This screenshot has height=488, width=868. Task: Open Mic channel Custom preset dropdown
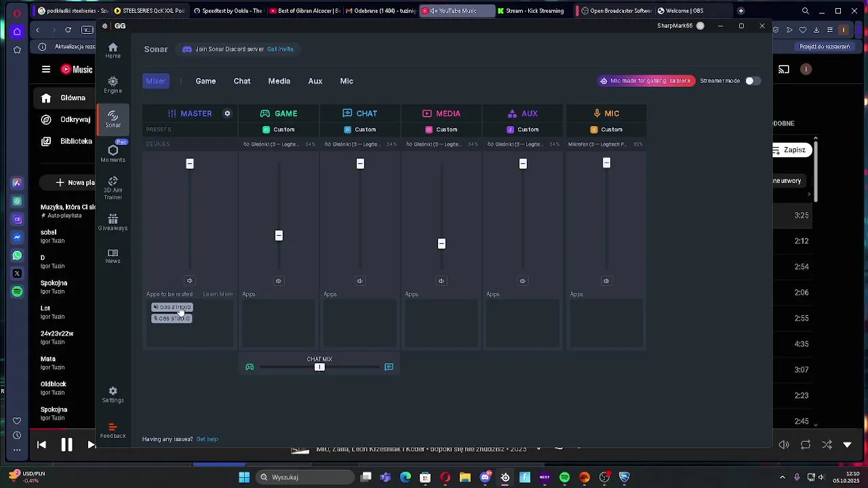click(x=606, y=129)
